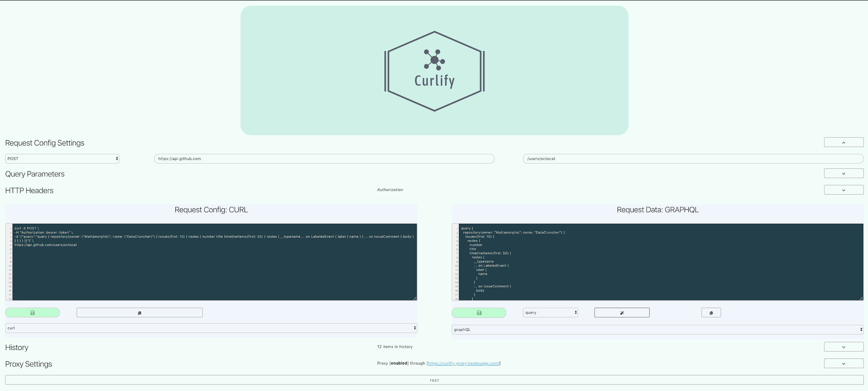Click the 'Request Config: CURL' title
868x391 pixels.
coord(211,210)
